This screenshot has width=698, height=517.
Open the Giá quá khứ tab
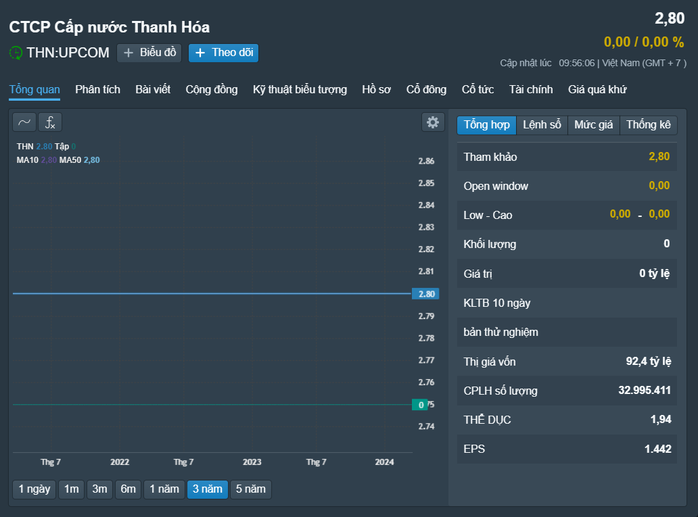597,90
